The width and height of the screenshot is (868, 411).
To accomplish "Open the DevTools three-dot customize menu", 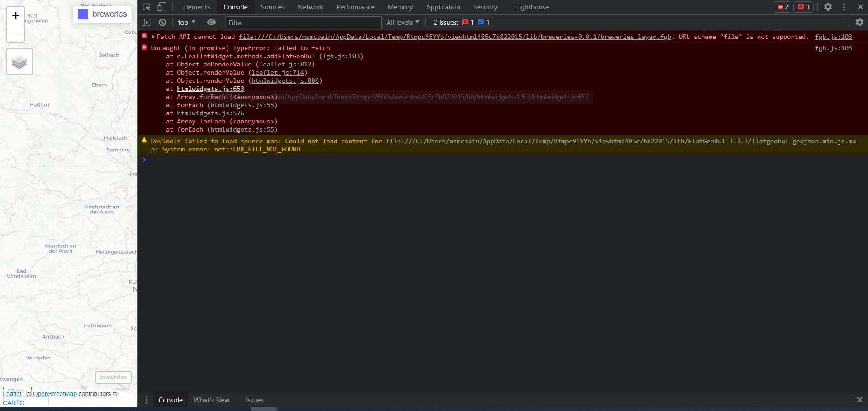I will click(844, 7).
